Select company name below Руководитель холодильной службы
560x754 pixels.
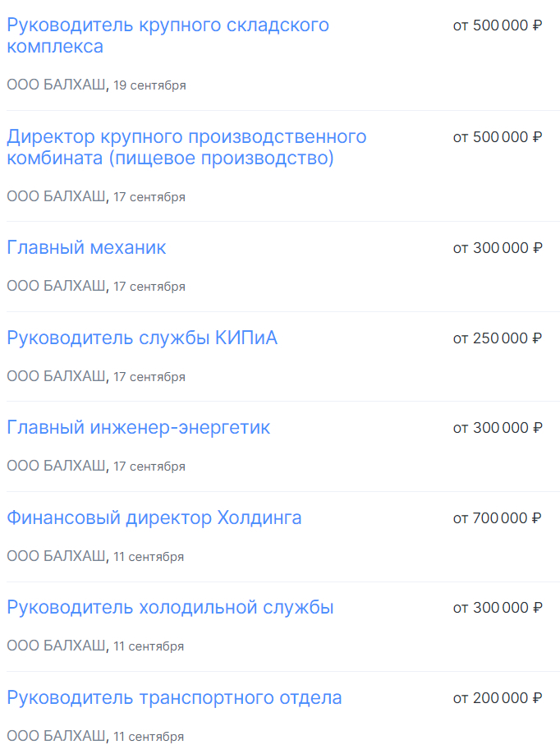pyautogui.click(x=56, y=646)
